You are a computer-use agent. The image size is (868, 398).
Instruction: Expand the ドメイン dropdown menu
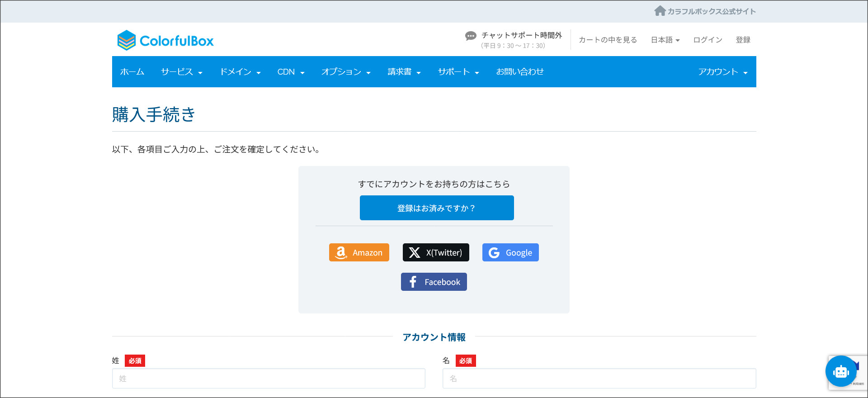point(240,72)
